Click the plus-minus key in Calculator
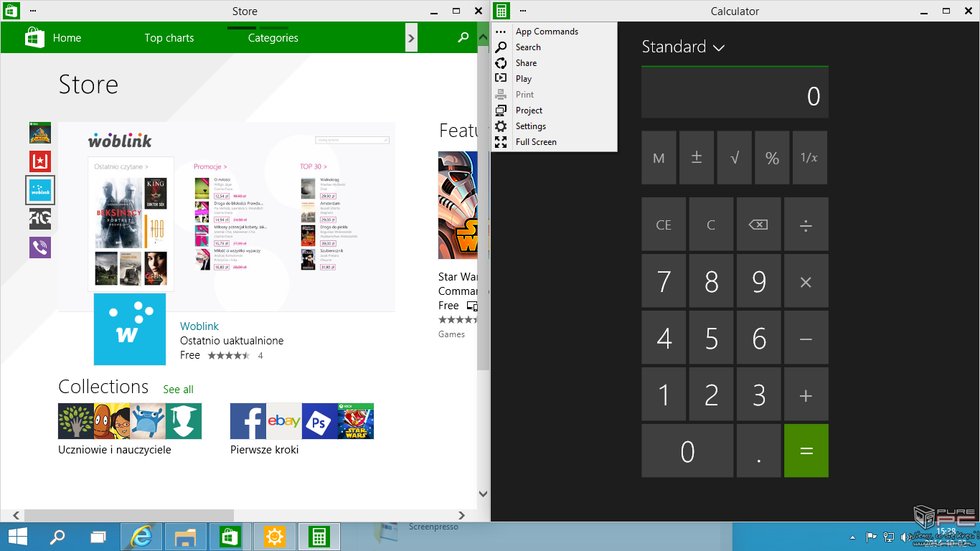 click(x=697, y=158)
